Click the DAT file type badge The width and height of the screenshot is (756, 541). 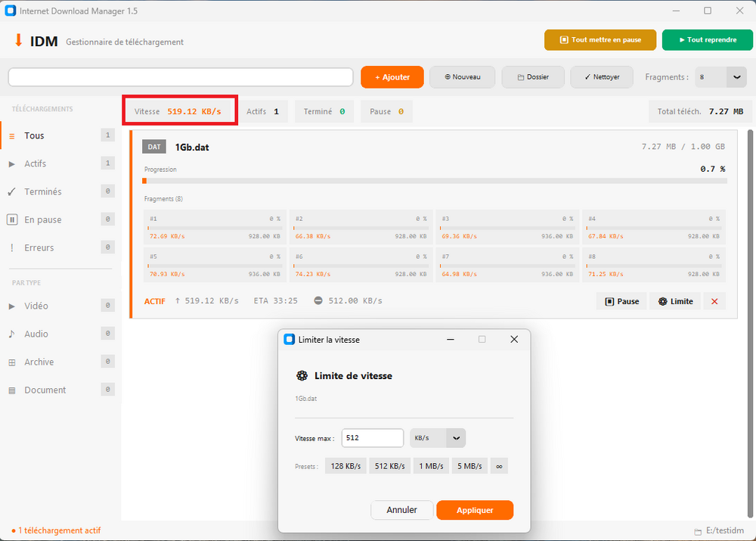(x=153, y=147)
